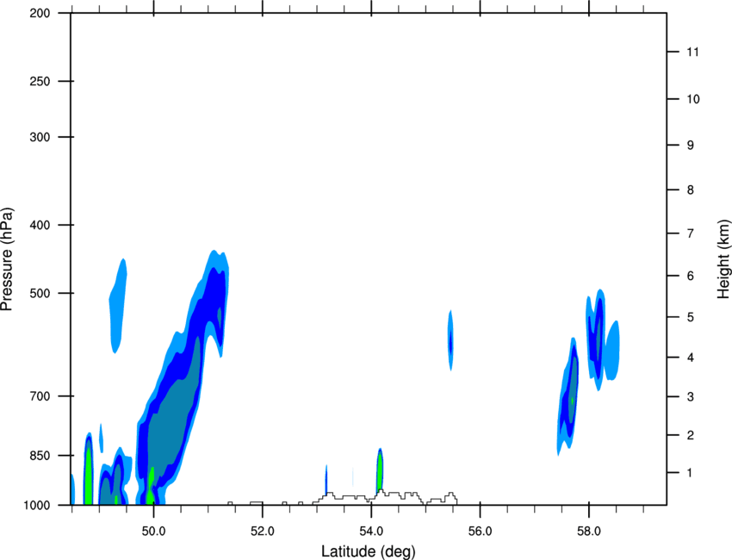Click pressure tick label 200

[x=40, y=13]
